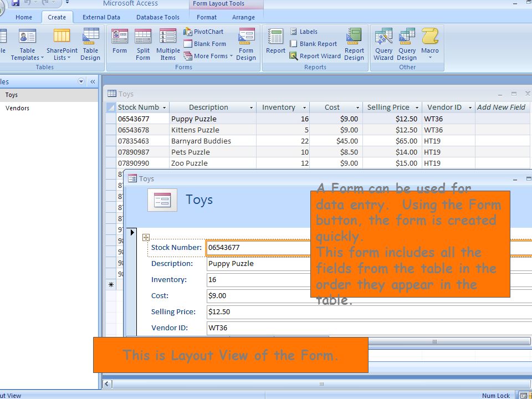Screen dimensions: 532x399
Task: Open Report Design icon
Action: 354,45
